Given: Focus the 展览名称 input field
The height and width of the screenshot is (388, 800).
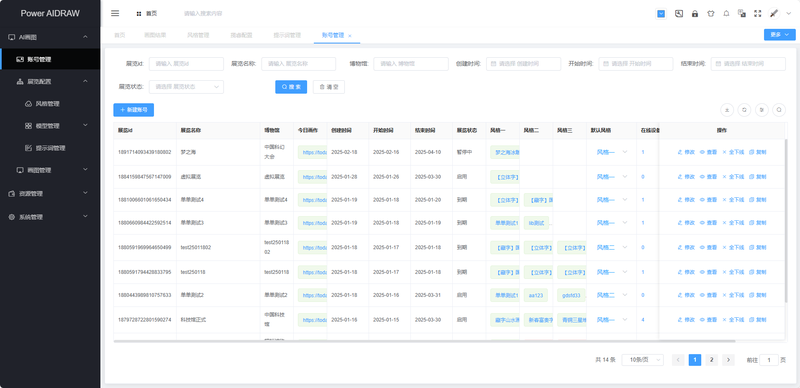Looking at the screenshot, I should coord(298,64).
